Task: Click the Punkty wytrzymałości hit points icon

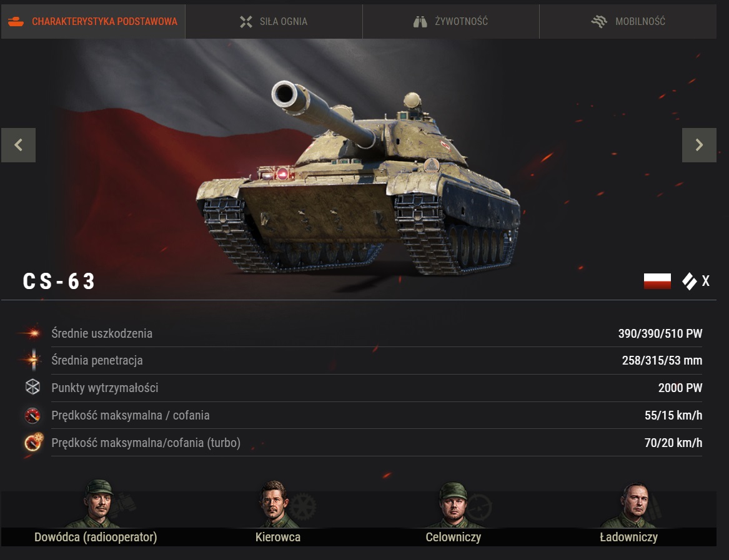Action: click(32, 386)
